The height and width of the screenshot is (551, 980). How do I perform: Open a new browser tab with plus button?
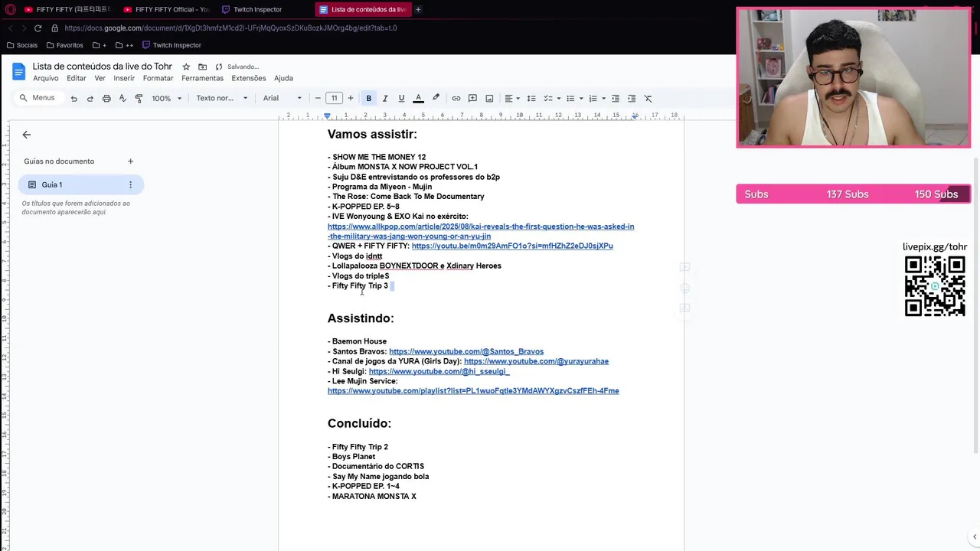[418, 9]
